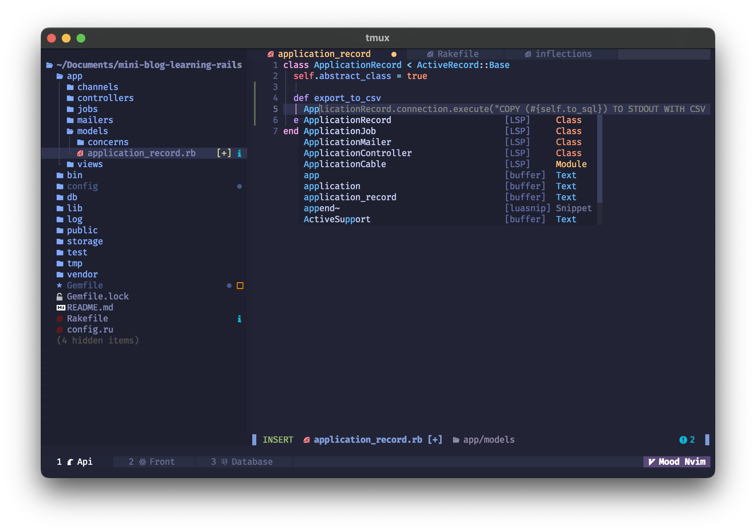Click the completion popup scrollbar thumb
The width and height of the screenshot is (756, 532).
pos(599,159)
